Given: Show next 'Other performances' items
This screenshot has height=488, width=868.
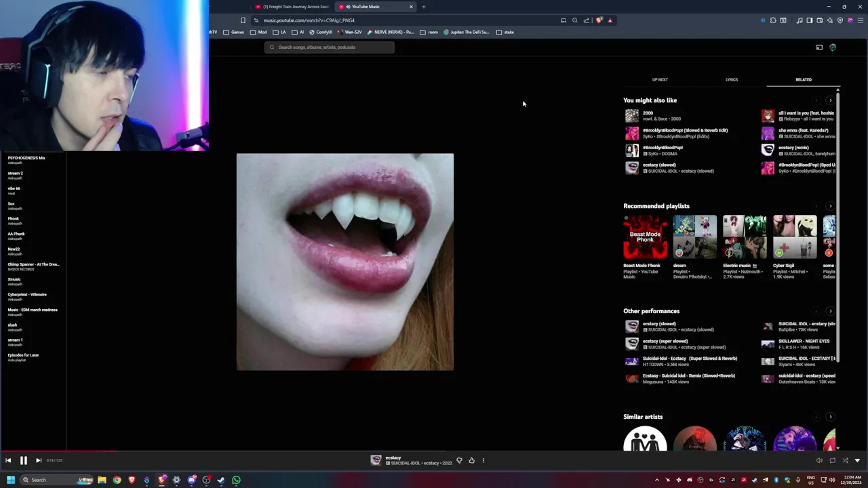Looking at the screenshot, I should [831, 311].
